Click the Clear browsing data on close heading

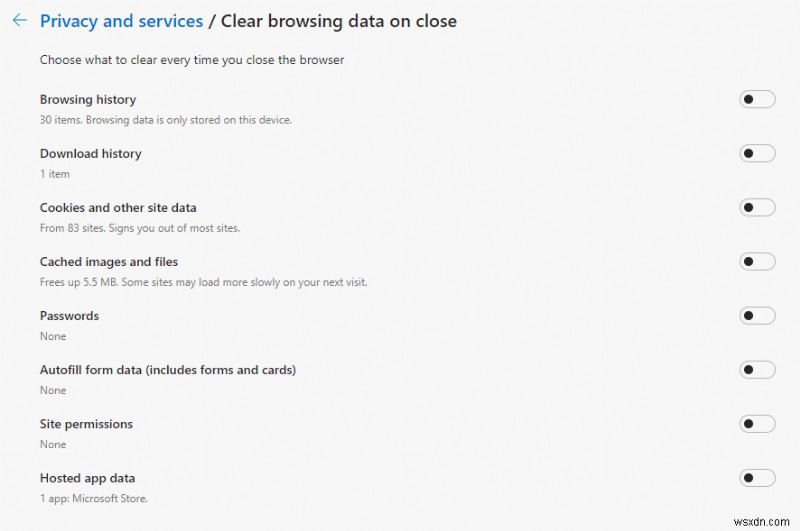click(339, 21)
